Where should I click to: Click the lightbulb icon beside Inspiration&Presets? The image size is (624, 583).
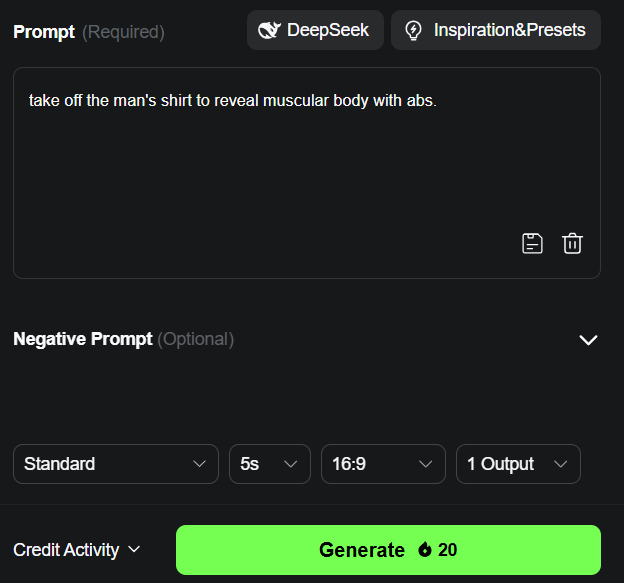(413, 30)
